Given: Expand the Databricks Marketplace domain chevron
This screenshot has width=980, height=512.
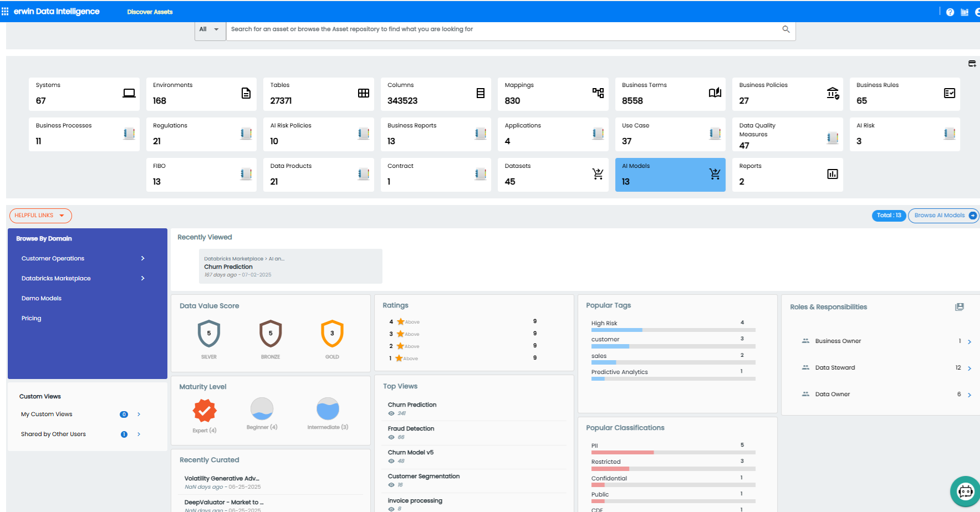Looking at the screenshot, I should 143,278.
